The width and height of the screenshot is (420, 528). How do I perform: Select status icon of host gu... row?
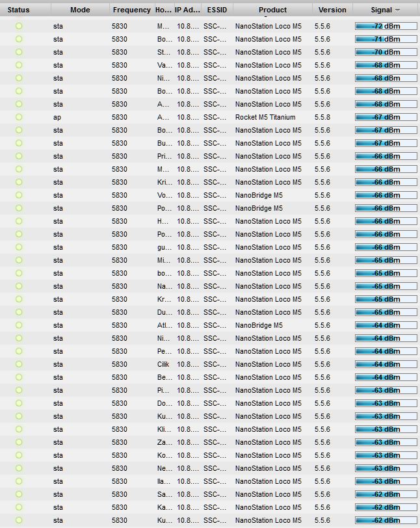(19, 247)
